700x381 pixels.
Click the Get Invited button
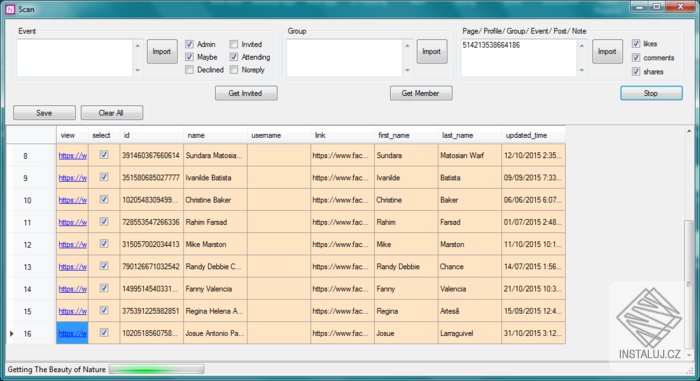(x=246, y=93)
